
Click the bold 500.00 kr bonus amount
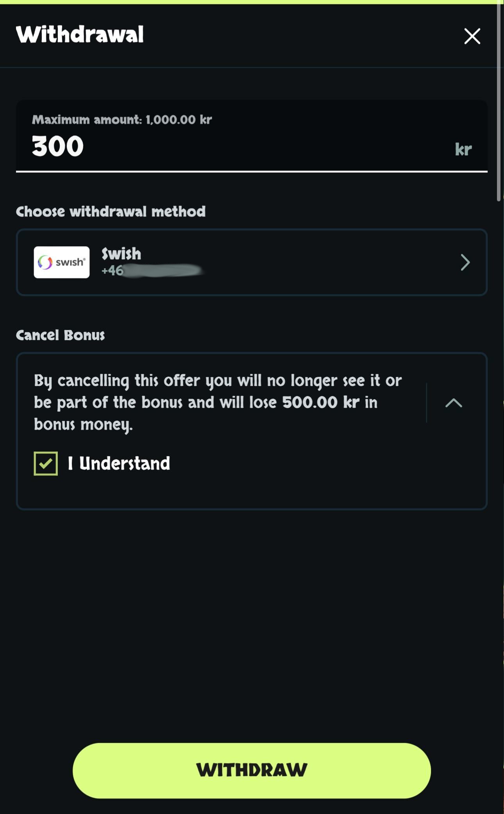[320, 402]
